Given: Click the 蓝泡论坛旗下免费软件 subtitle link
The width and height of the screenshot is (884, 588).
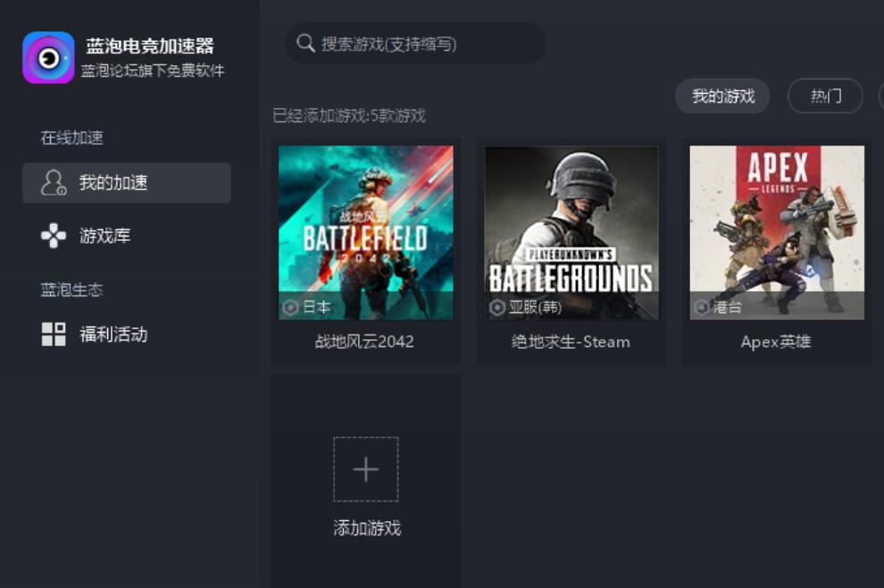Looking at the screenshot, I should pos(152,70).
